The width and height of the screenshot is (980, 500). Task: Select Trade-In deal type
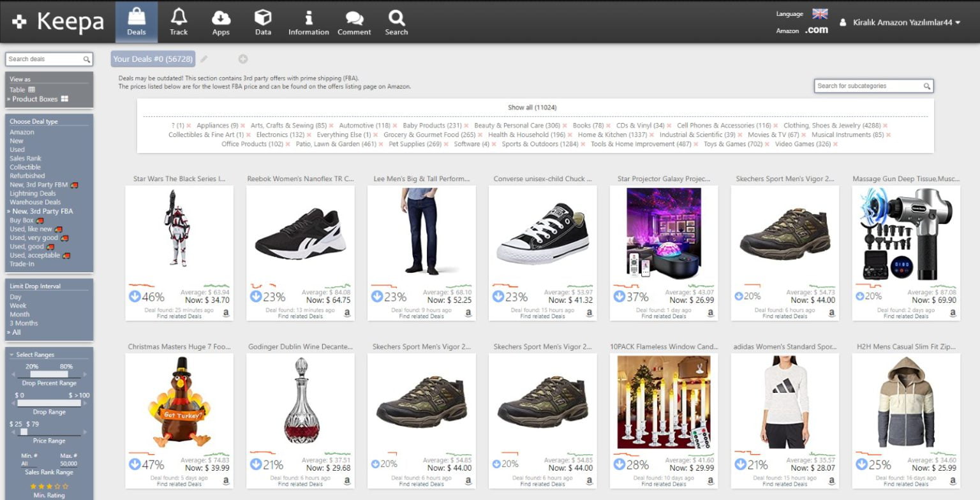coord(22,264)
